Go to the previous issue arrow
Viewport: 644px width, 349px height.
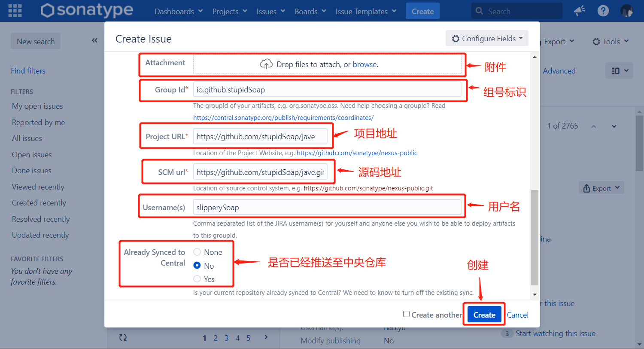coord(594,126)
